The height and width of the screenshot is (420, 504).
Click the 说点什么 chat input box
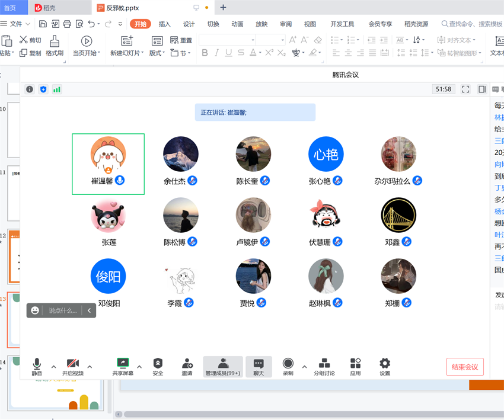pos(63,310)
